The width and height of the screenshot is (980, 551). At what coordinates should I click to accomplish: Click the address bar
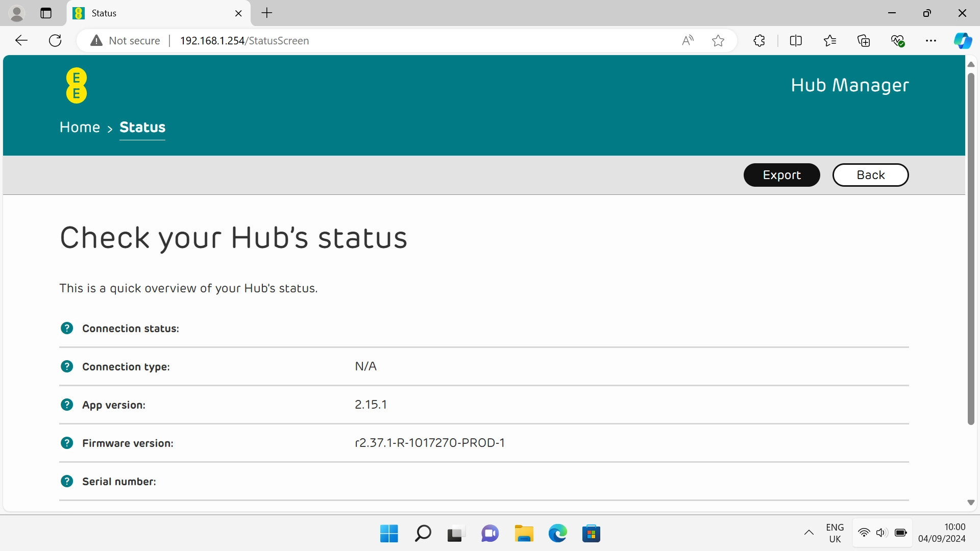click(x=357, y=40)
